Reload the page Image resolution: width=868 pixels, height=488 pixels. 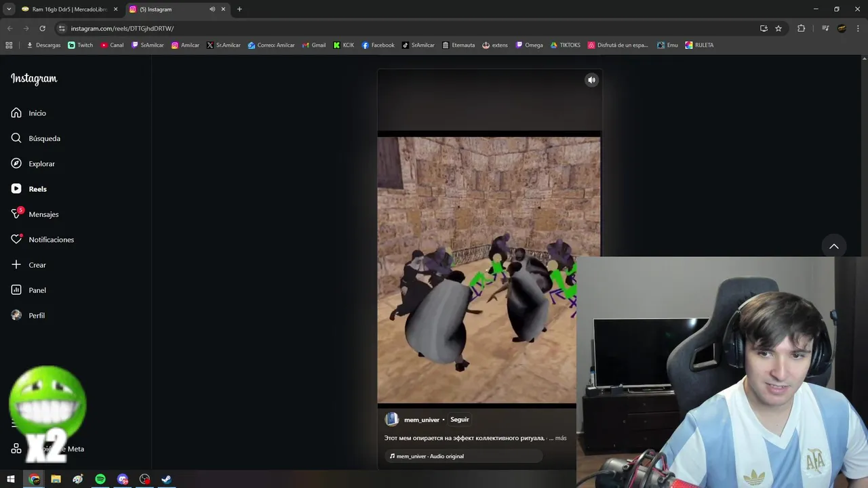click(42, 28)
